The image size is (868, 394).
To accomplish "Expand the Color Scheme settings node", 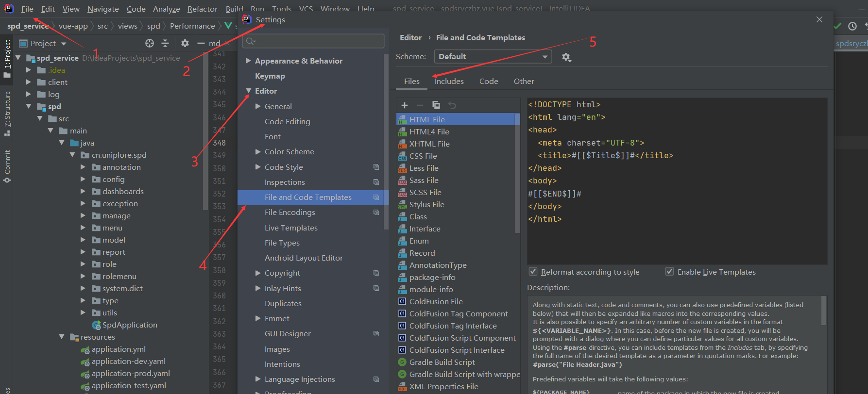I will [x=258, y=151].
